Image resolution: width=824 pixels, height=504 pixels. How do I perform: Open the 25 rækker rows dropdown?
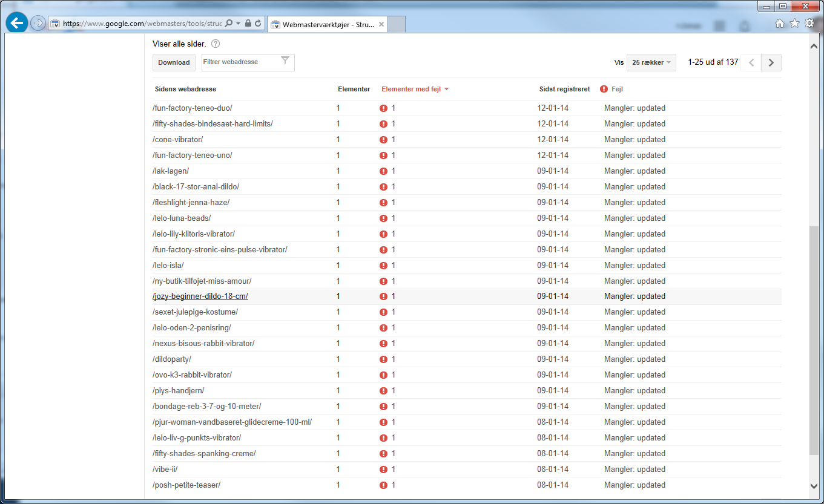tap(651, 62)
